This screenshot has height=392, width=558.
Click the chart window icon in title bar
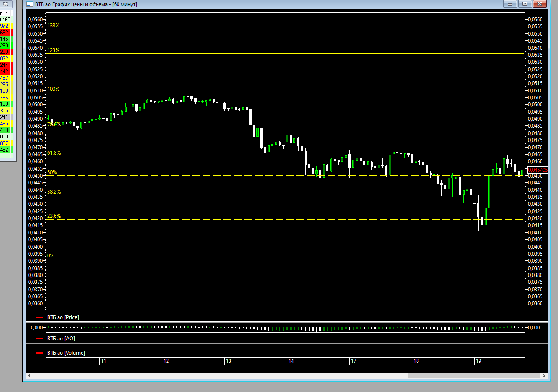pos(30,4)
